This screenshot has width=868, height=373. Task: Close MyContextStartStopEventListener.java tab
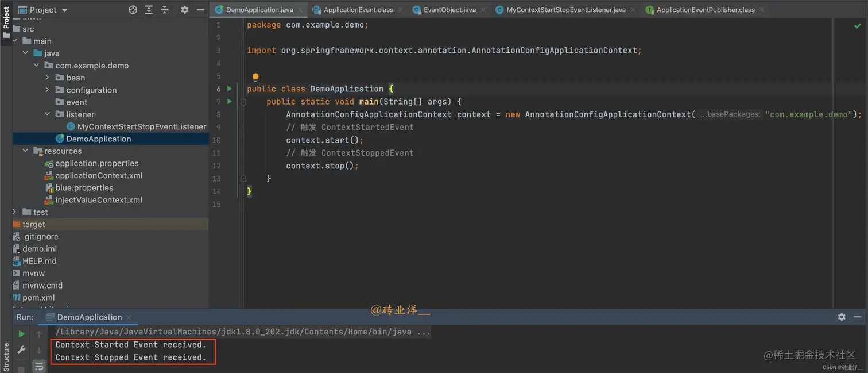pyautogui.click(x=633, y=10)
